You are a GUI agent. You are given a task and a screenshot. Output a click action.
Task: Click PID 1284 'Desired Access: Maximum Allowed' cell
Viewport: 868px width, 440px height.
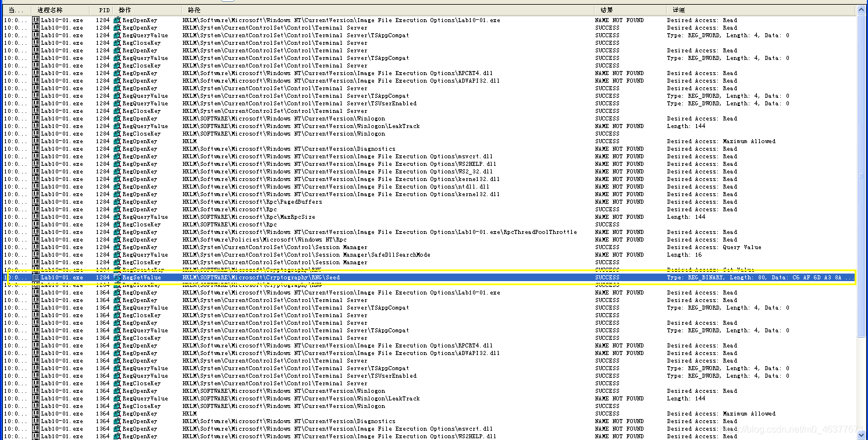tap(721, 141)
